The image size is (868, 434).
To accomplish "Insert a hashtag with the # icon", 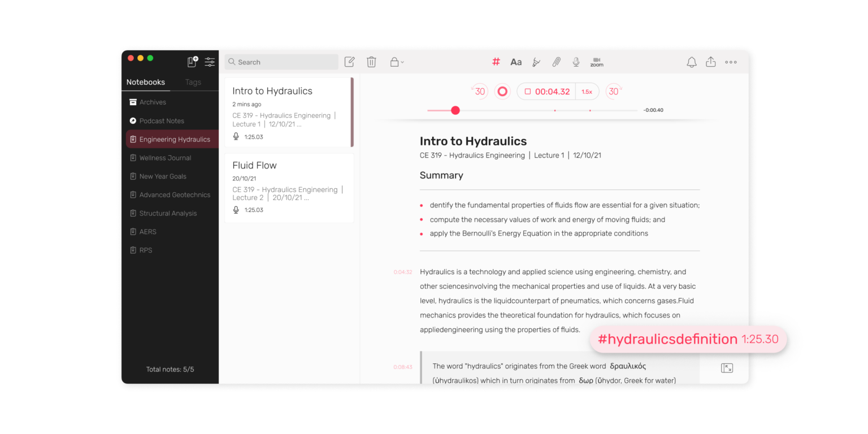I will pos(496,62).
